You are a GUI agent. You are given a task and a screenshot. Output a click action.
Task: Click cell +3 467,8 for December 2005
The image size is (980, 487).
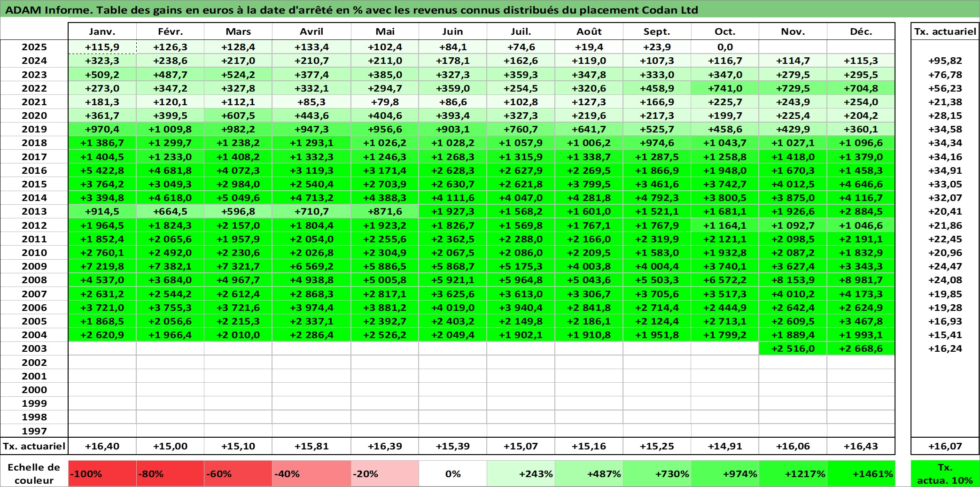pos(861,321)
